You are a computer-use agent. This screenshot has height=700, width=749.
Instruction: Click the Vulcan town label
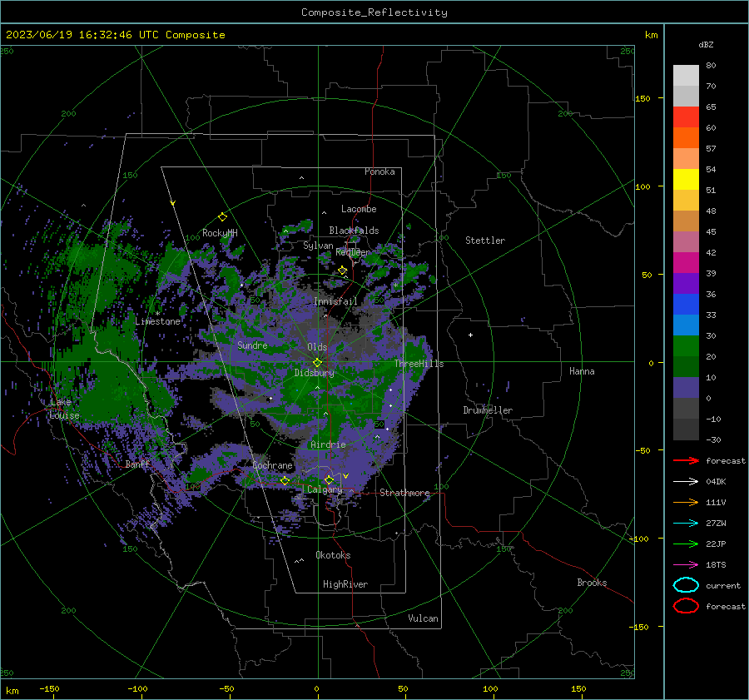click(424, 618)
